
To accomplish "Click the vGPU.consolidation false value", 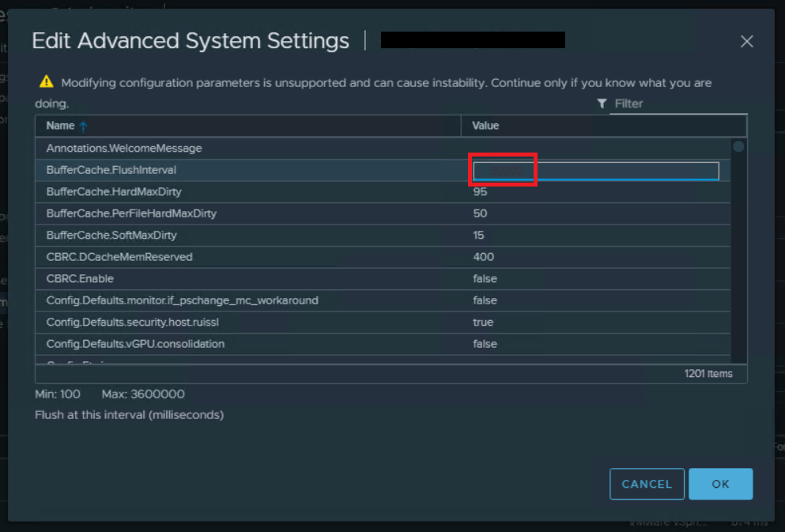I will 485,344.
